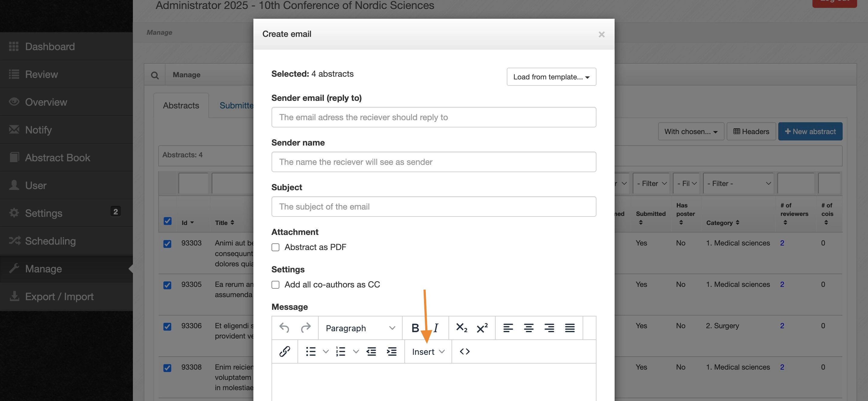The height and width of the screenshot is (401, 868).
Task: Center-align the message text
Action: click(528, 328)
